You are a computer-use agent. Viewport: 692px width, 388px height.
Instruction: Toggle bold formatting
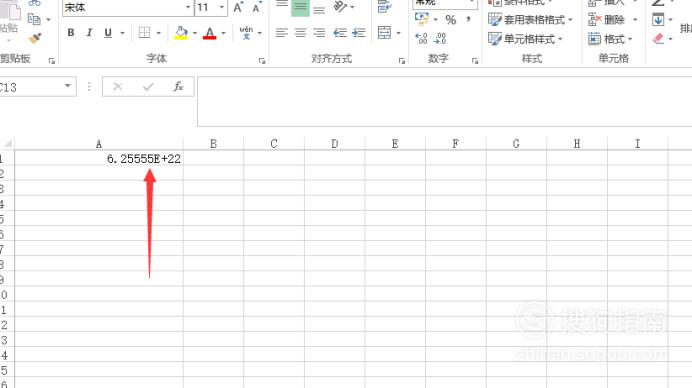pos(71,33)
